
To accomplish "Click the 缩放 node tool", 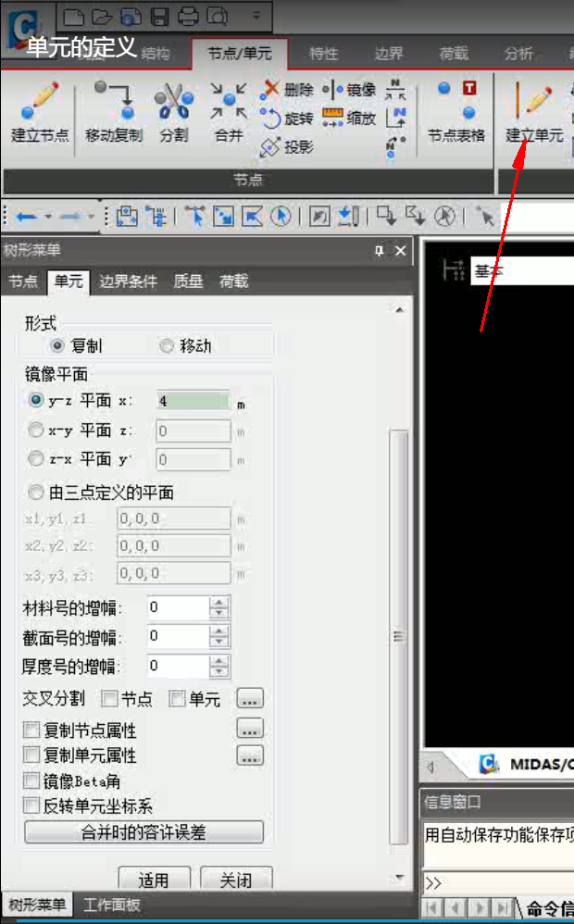I will (349, 119).
